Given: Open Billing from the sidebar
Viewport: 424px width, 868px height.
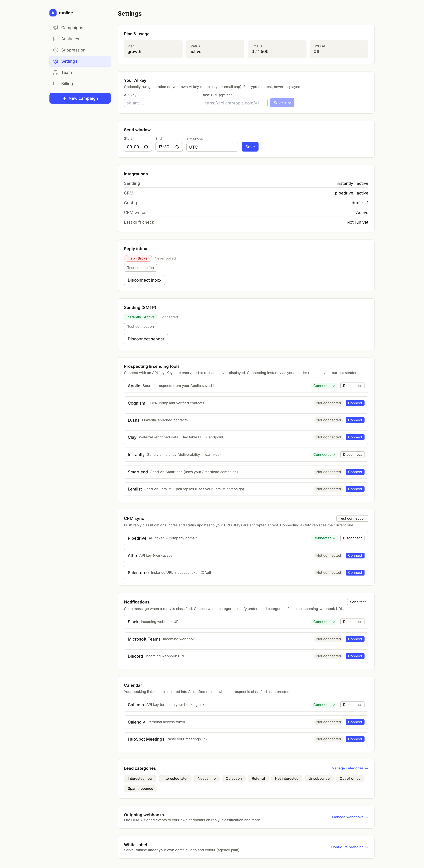Looking at the screenshot, I should pyautogui.click(x=80, y=84).
